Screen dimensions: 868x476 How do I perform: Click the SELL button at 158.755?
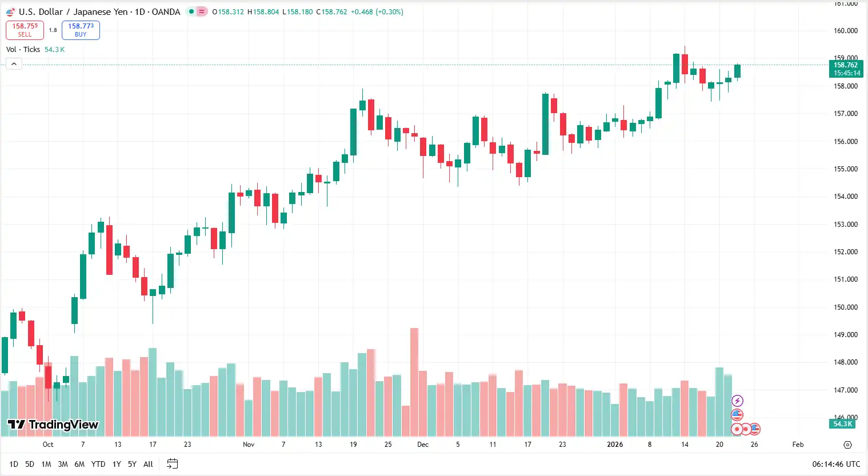[25, 29]
